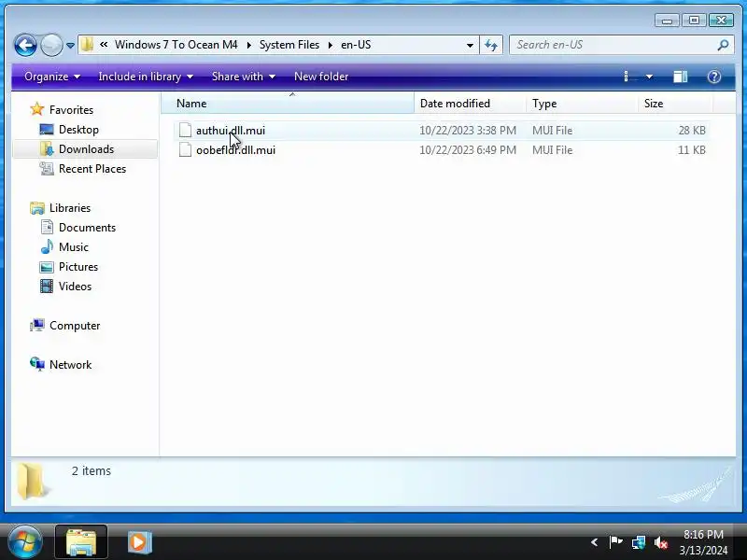
Task: Click the Libraries icon in sidebar
Action: click(x=37, y=208)
